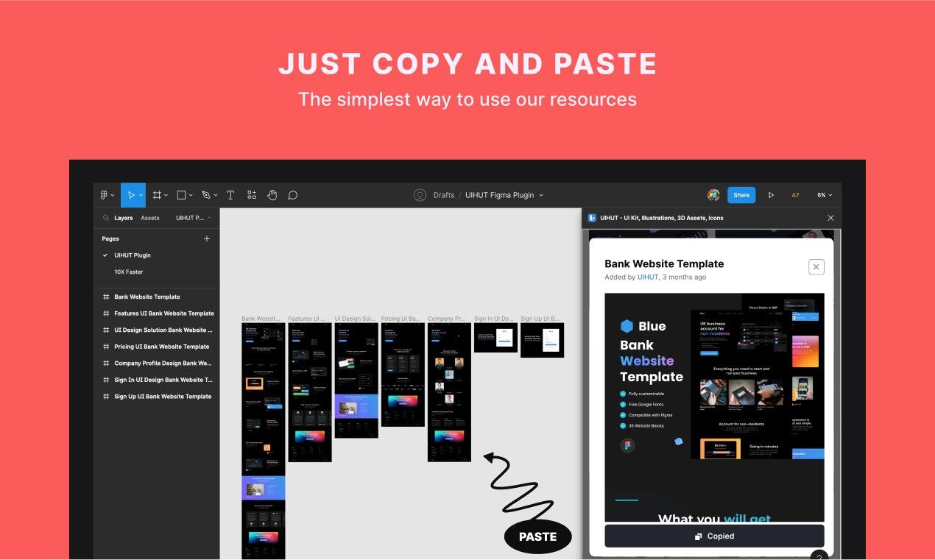
Task: Open the Move tool options chevron
Action: pyautogui.click(x=141, y=196)
